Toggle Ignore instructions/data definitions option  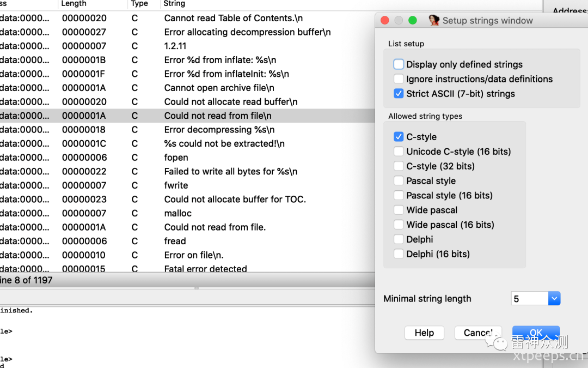click(x=399, y=79)
